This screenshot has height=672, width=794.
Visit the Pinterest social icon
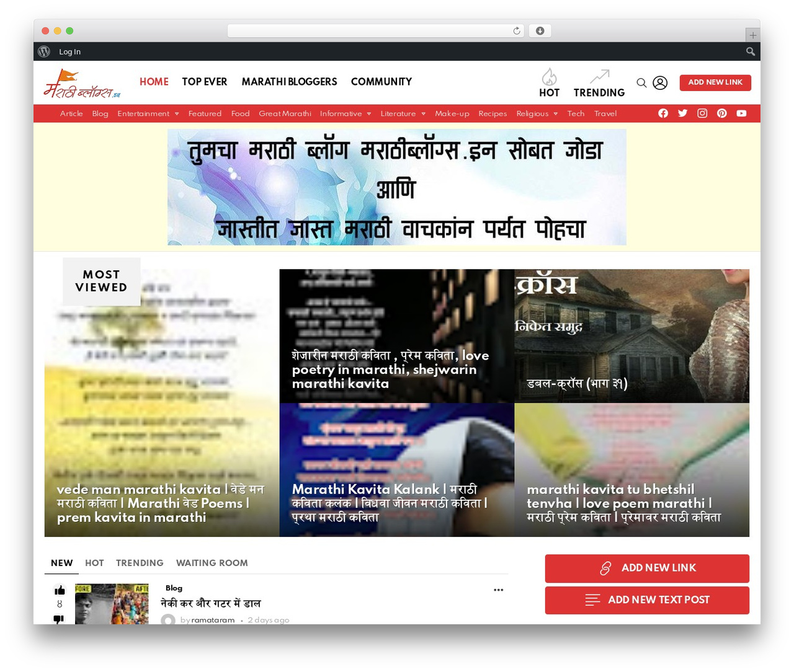pos(722,113)
